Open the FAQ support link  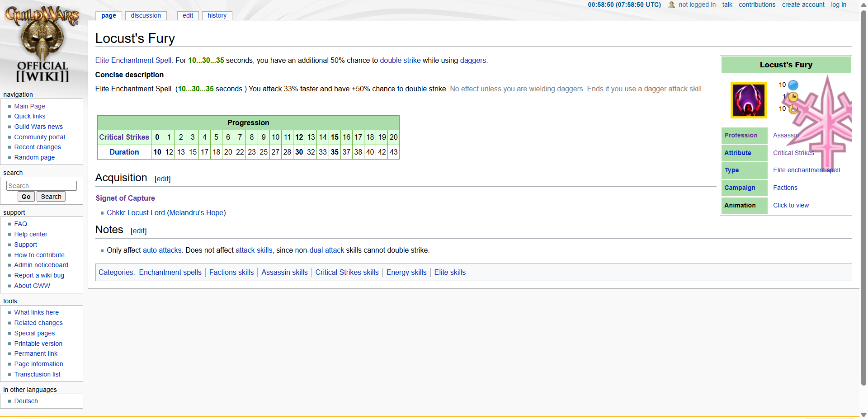click(20, 224)
